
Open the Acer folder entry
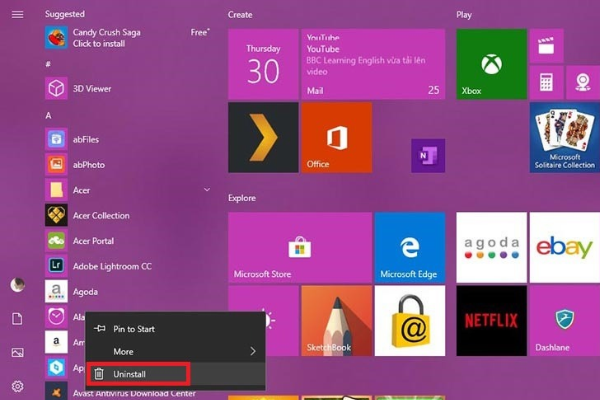click(x=127, y=190)
